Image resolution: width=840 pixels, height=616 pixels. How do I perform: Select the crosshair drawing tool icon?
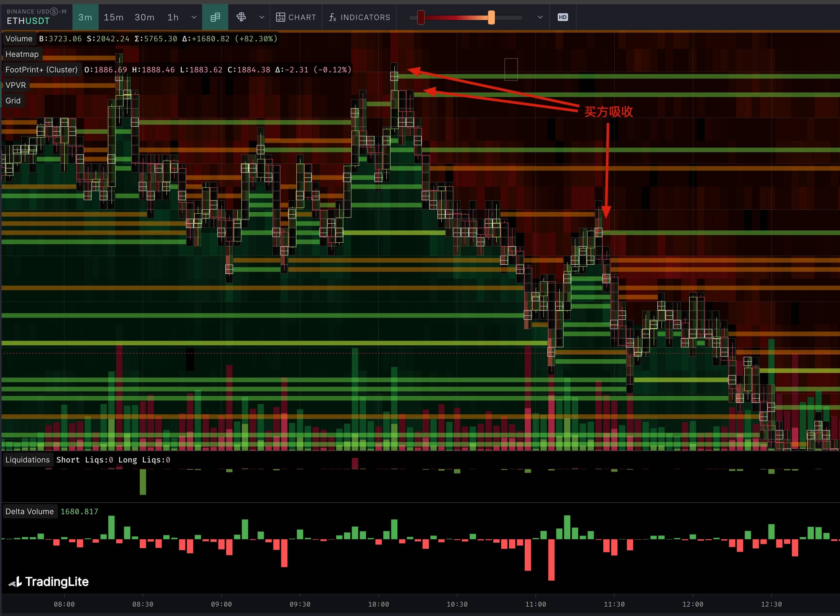[241, 17]
